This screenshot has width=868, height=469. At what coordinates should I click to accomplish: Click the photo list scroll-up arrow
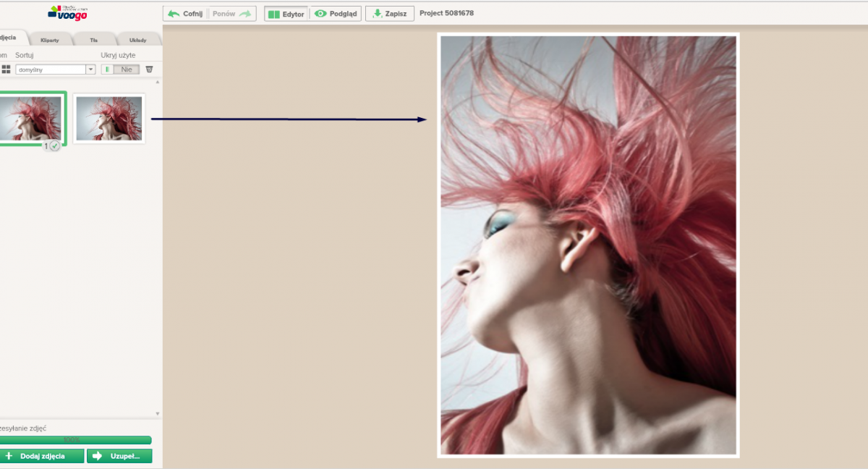158,82
